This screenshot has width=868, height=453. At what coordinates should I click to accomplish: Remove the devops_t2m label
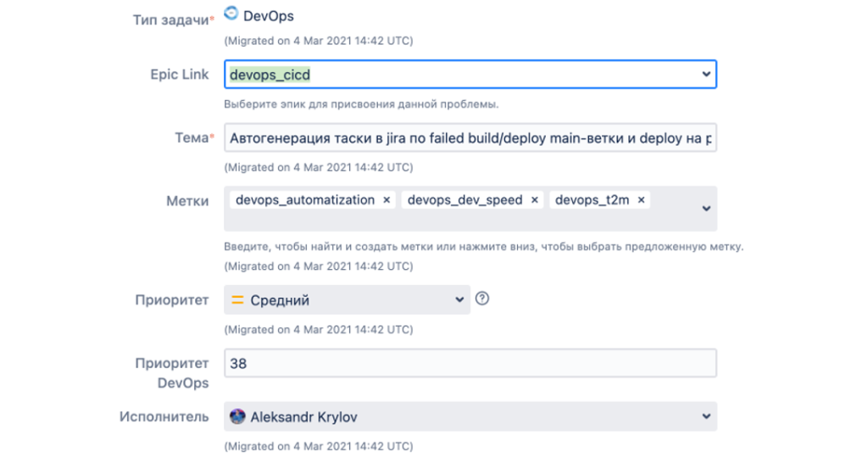642,200
